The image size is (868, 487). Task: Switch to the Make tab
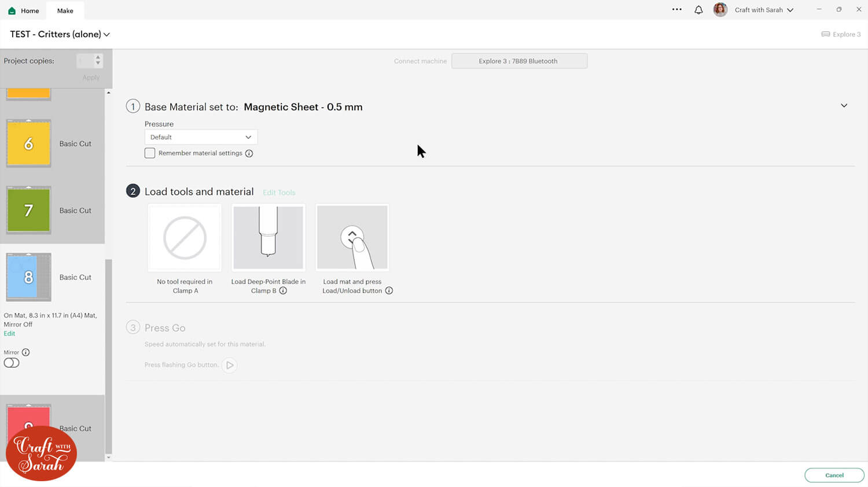click(65, 10)
